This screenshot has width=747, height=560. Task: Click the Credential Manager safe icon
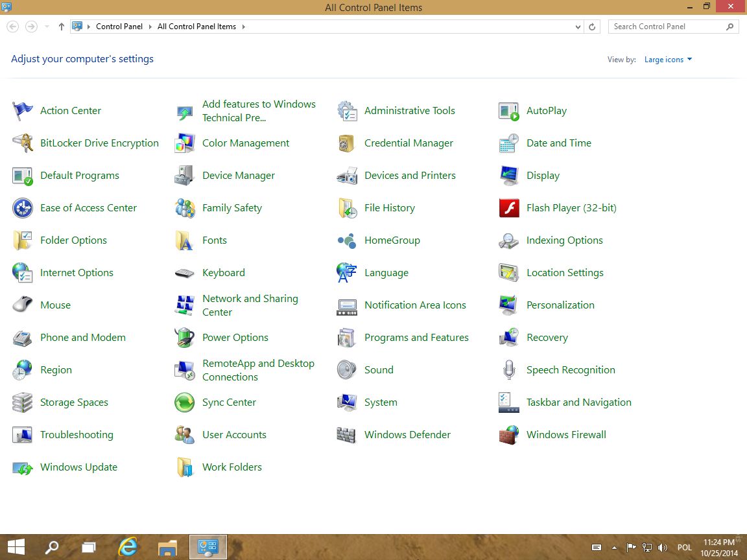tap(346, 143)
